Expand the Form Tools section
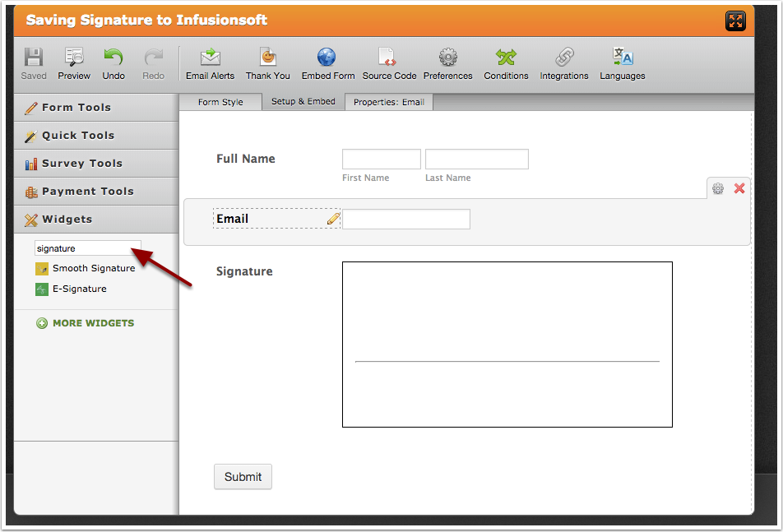Image resolution: width=783 pixels, height=532 pixels. [x=96, y=107]
